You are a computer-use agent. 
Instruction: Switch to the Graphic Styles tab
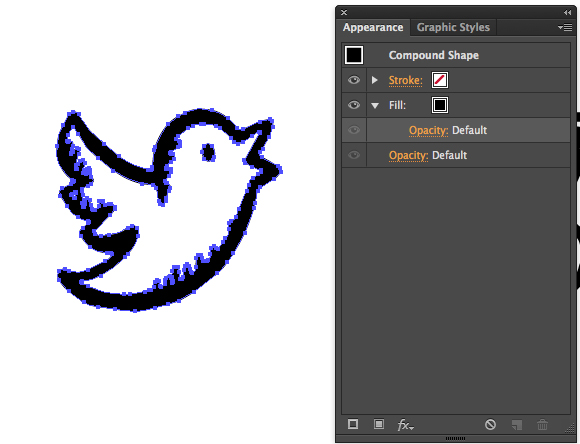453,27
